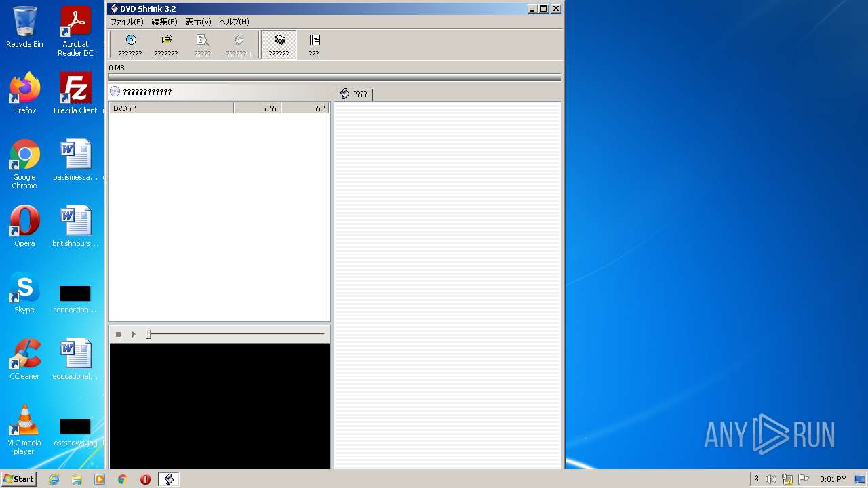Click the Action Center flag icon
This screenshot has width=868, height=488.
pyautogui.click(x=804, y=479)
